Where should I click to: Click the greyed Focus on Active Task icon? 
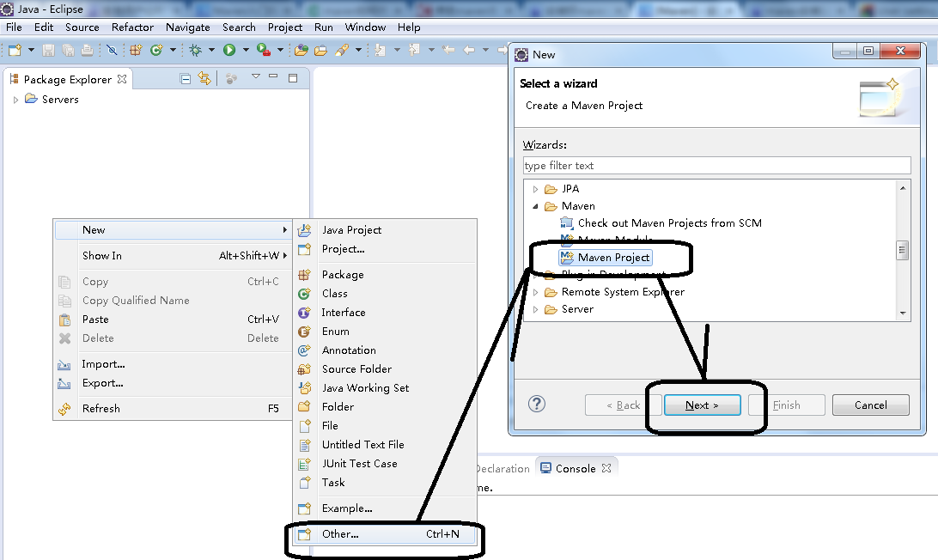[232, 78]
